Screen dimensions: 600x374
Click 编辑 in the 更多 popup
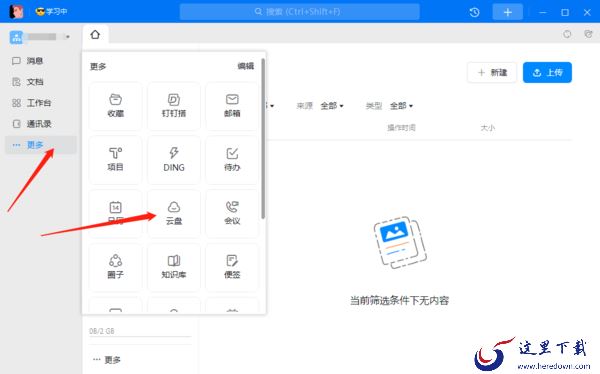pos(246,66)
